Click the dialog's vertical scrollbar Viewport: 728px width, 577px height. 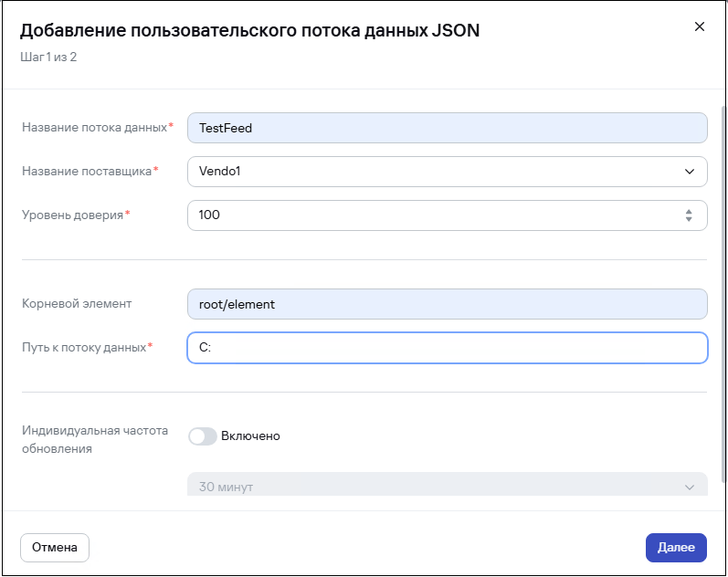pyautogui.click(x=723, y=295)
